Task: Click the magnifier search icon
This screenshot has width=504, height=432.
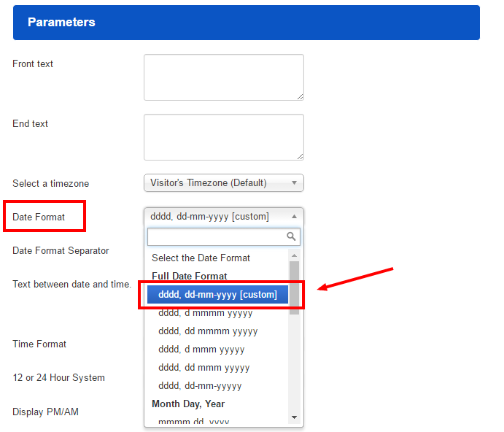Action: [x=291, y=236]
